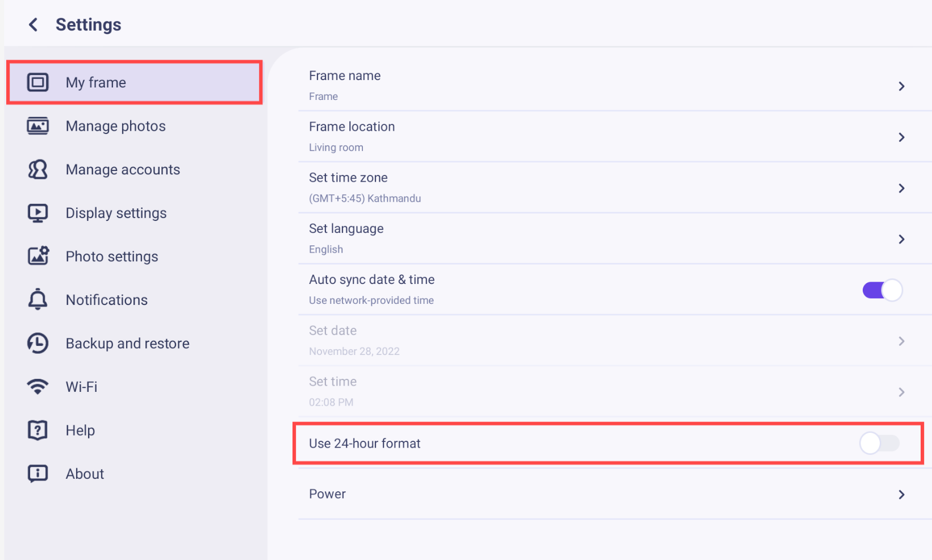Open the Manage accounts icon
Screen dimensions: 932x560
38,169
